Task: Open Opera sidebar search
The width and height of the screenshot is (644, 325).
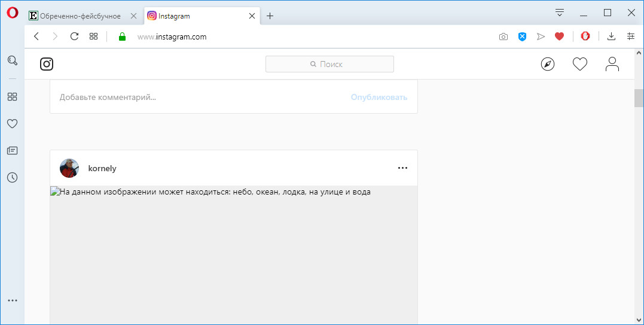Action: 12,60
